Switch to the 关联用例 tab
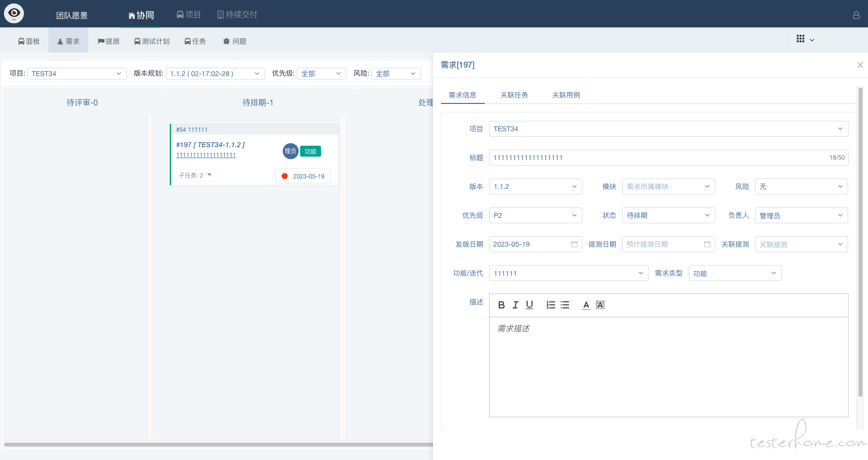Screen dimensions: 868x460 (566, 95)
